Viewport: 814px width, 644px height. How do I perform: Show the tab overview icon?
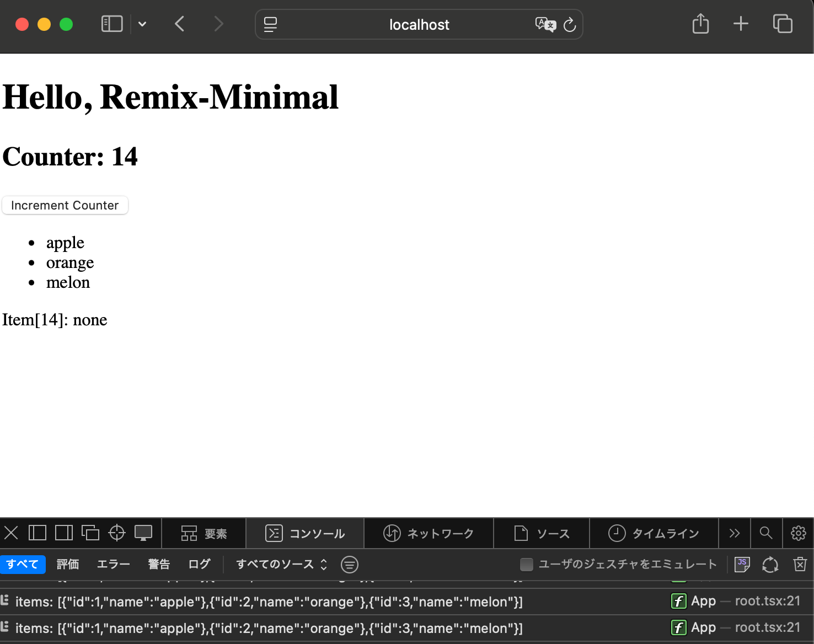[783, 24]
